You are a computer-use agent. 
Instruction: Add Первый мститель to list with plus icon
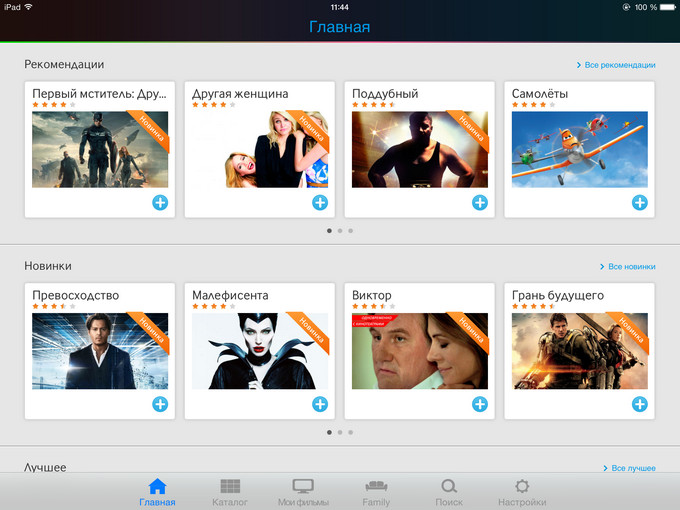click(160, 203)
